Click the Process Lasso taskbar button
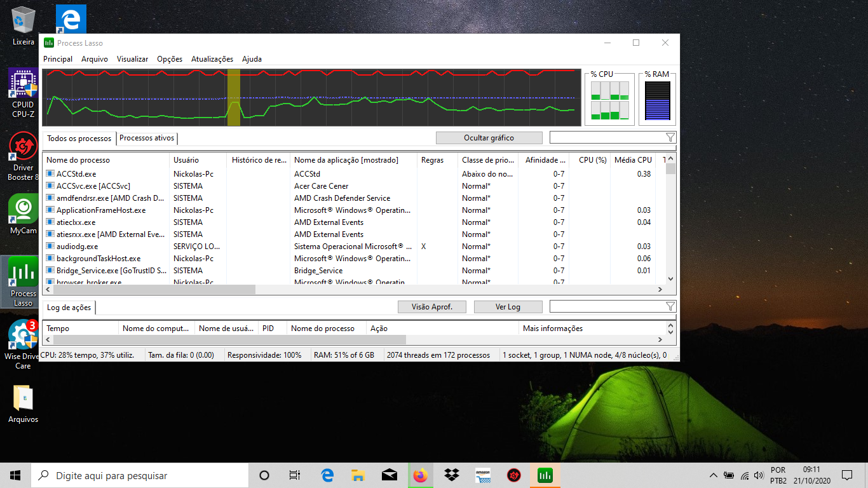This screenshot has width=868, height=488. click(545, 475)
